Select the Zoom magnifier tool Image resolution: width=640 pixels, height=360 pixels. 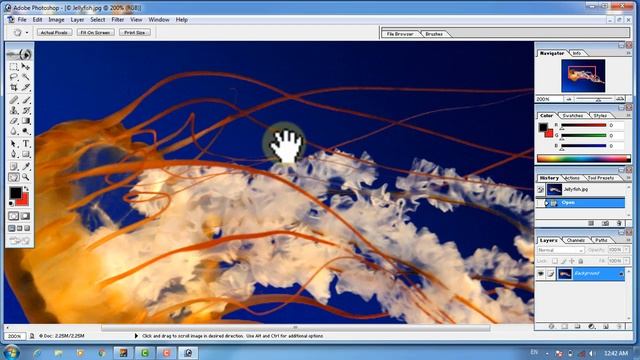coord(26,177)
